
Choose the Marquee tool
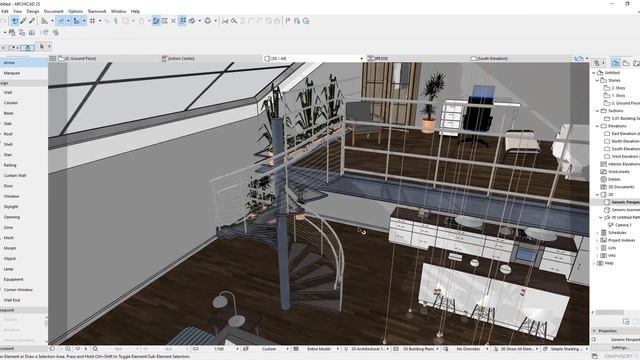coord(12,73)
